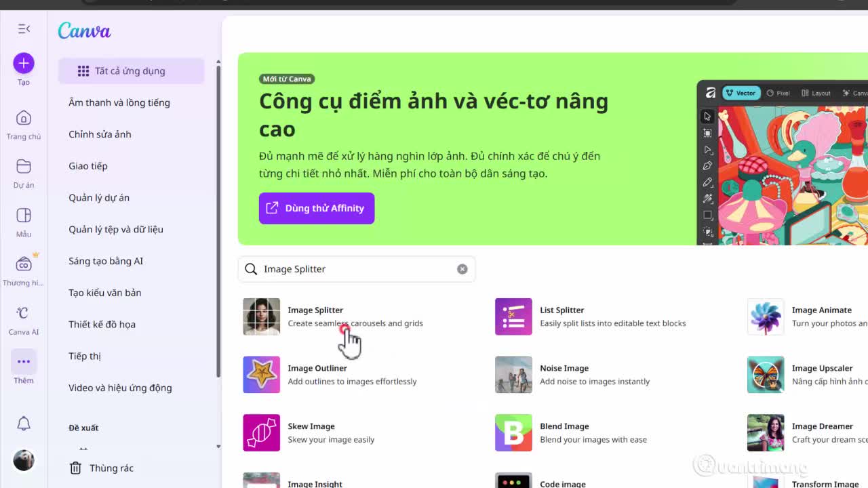868x488 pixels.
Task: Click the Skew Image title text
Action: [x=311, y=426]
